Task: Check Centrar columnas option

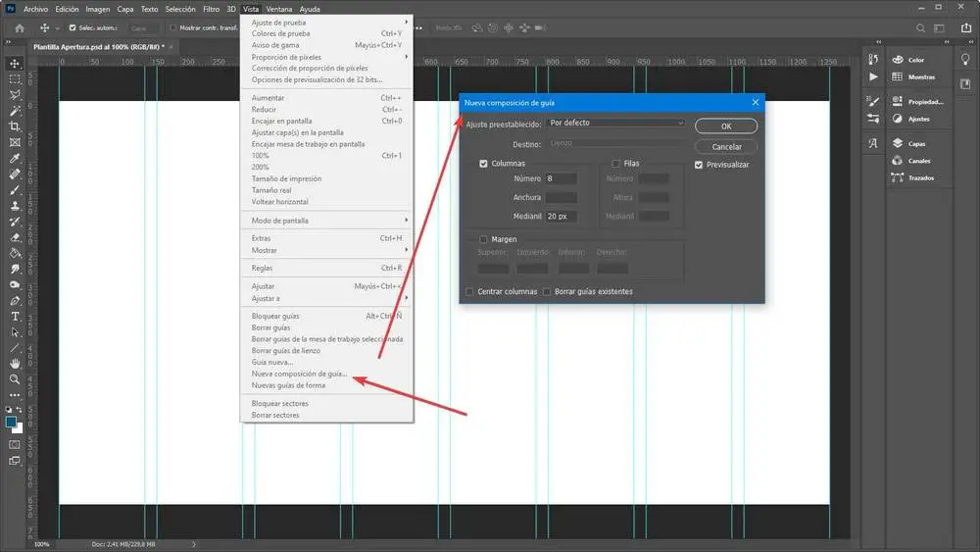Action: tap(469, 291)
